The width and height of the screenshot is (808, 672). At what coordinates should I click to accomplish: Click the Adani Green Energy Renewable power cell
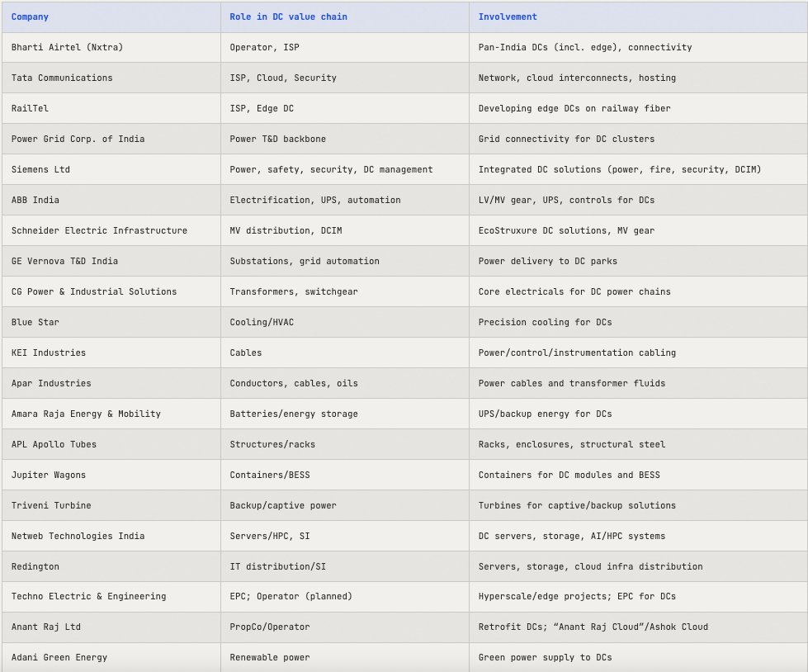click(x=262, y=658)
